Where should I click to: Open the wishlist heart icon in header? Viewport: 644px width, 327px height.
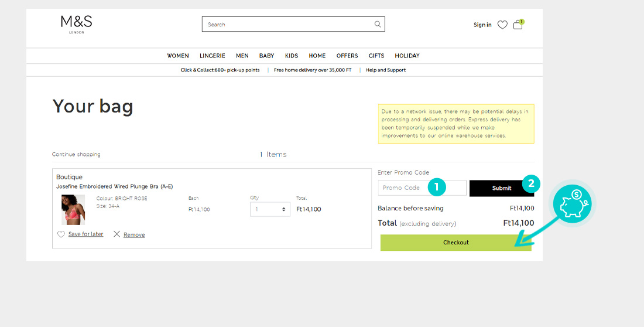click(x=502, y=25)
